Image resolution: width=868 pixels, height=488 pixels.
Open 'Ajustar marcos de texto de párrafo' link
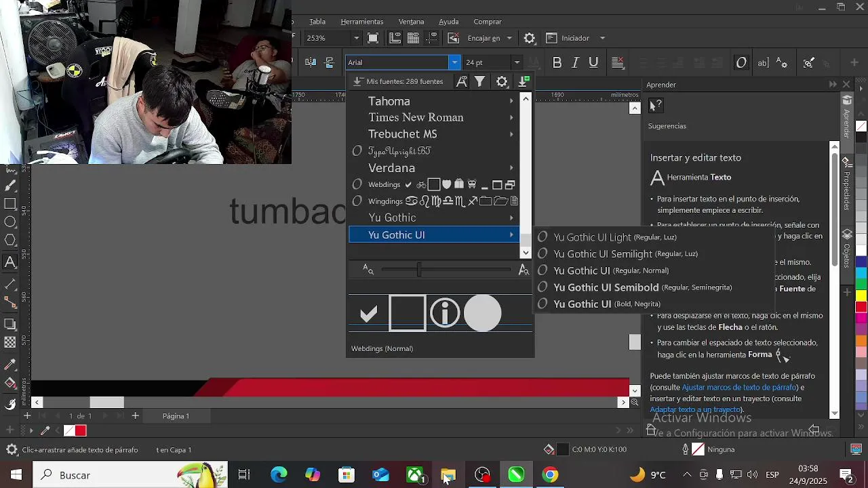[x=739, y=388]
